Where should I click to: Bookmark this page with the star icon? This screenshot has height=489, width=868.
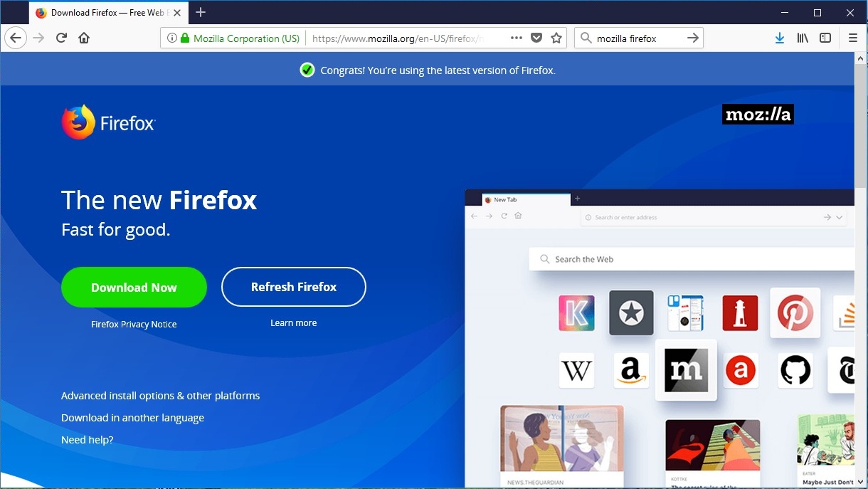click(x=556, y=38)
